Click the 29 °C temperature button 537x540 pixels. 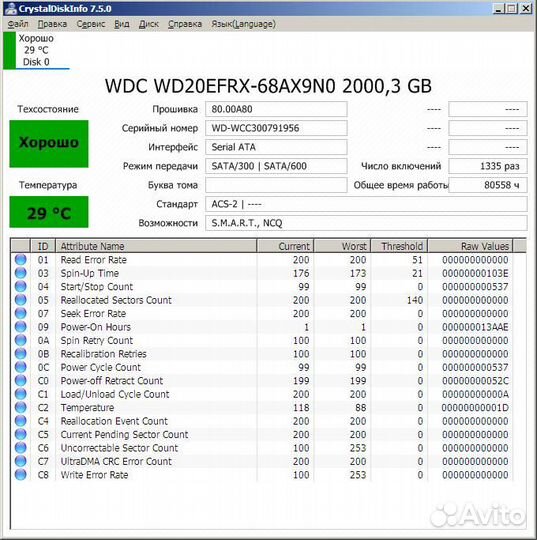[x=49, y=212]
